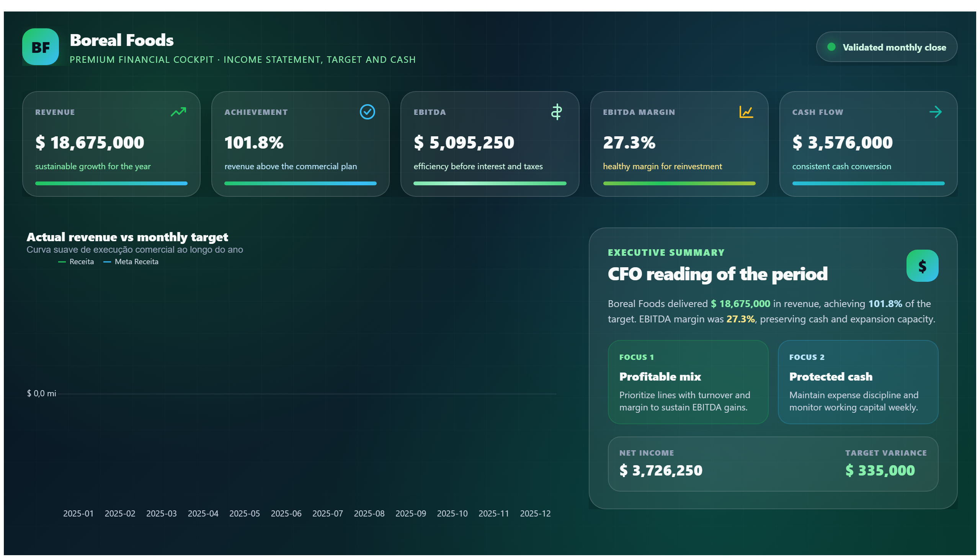Click the $ 18,675,000 revenue value

[90, 142]
